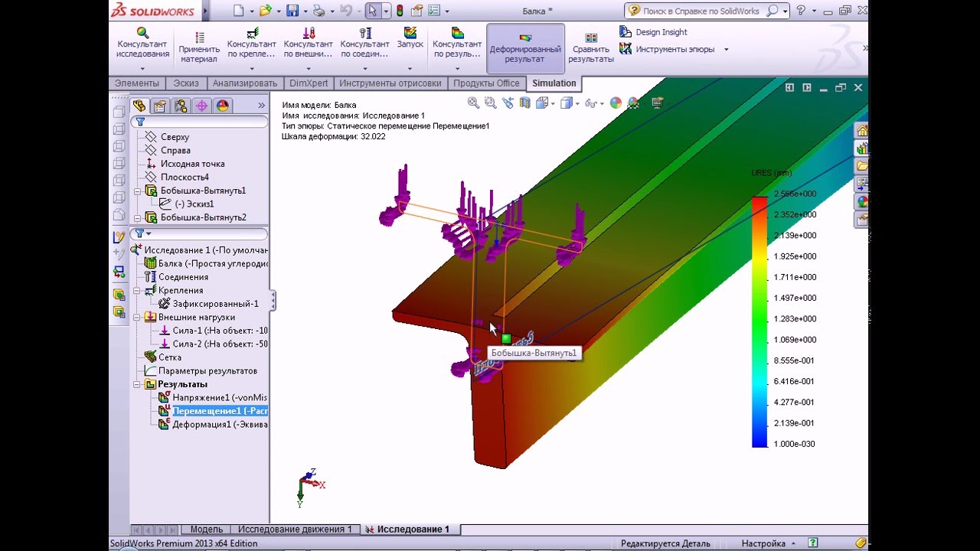This screenshot has width=980, height=551.
Task: Open the FeatureManager design tree tab icon
Action: pos(139,106)
